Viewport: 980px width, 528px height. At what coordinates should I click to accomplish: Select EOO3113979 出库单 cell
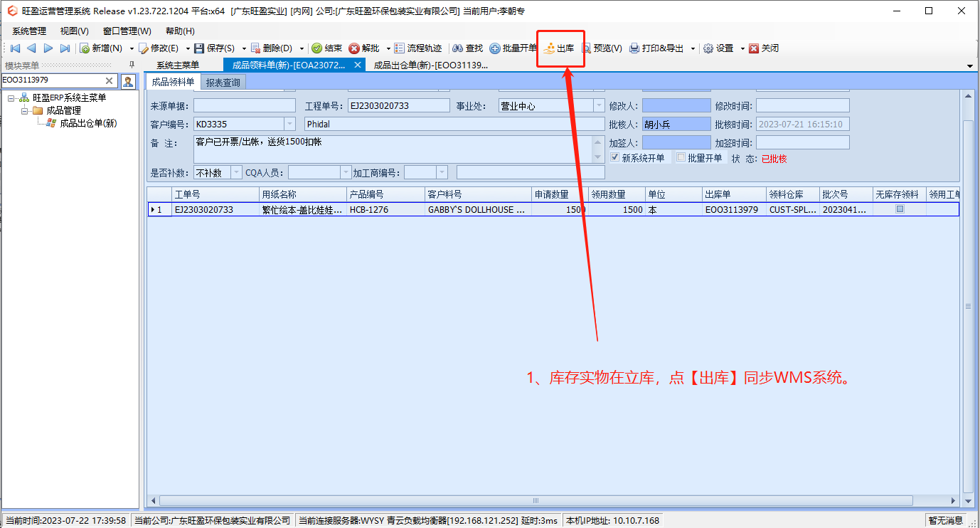(x=734, y=209)
